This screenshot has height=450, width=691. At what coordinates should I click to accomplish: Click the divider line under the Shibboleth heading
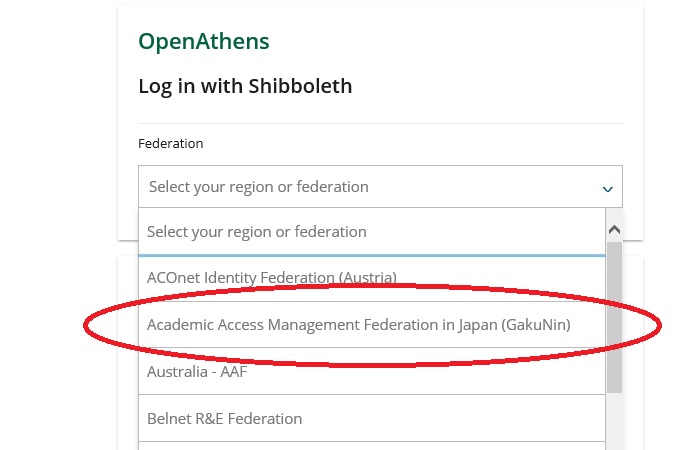380,123
